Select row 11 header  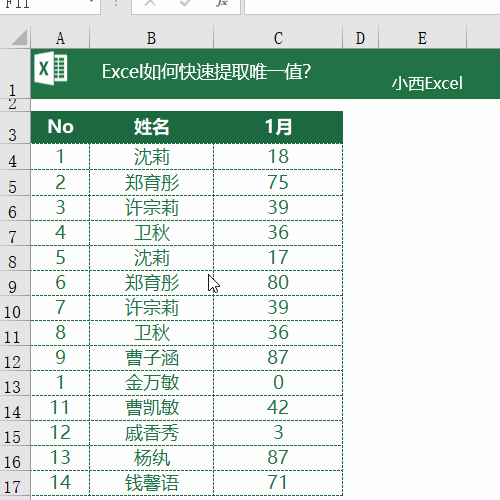(x=15, y=333)
